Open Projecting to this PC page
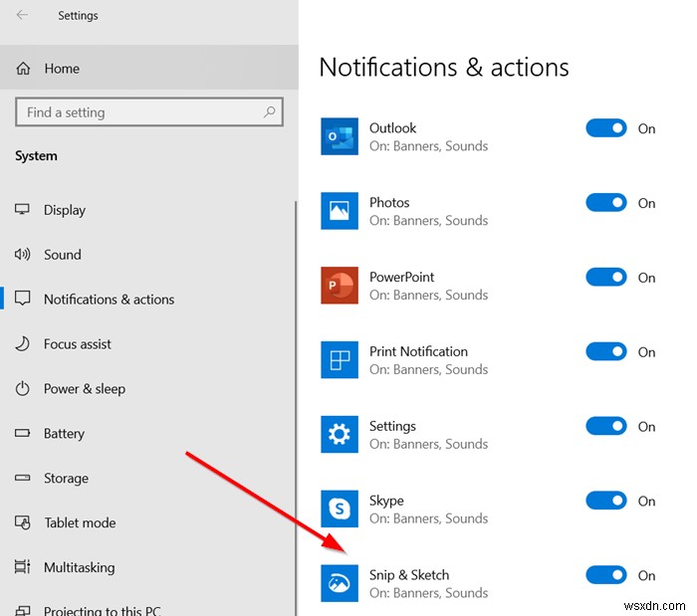 click(147, 608)
